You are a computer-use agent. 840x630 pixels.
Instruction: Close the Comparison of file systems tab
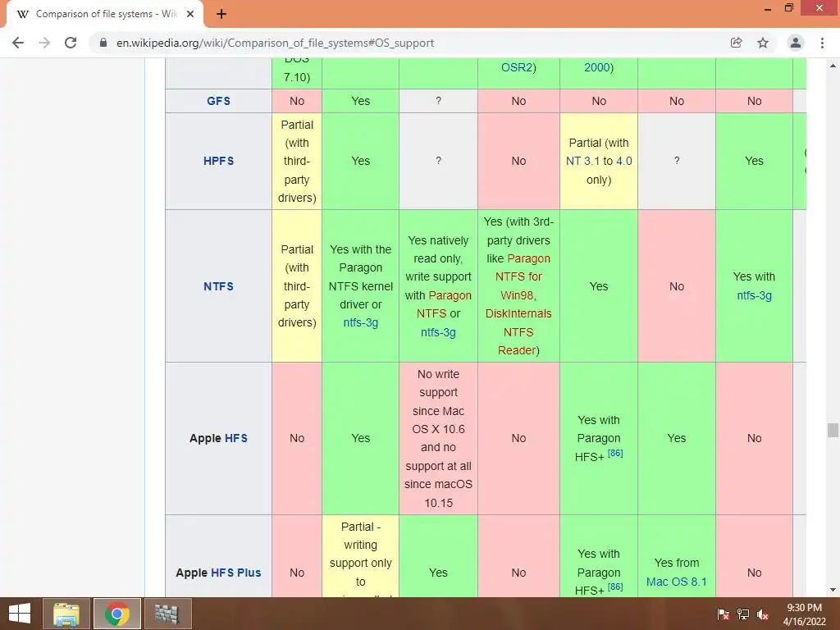pyautogui.click(x=190, y=14)
